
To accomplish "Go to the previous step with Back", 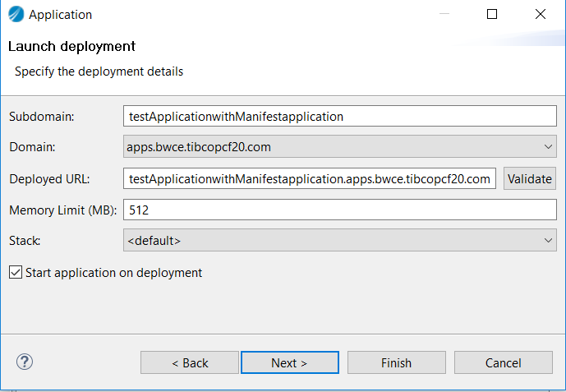I will click(x=190, y=362).
